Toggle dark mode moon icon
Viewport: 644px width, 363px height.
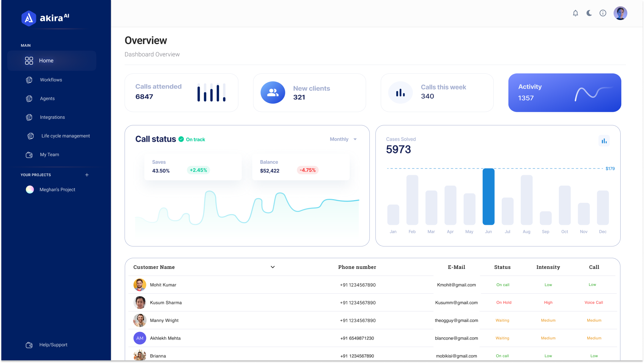(x=589, y=13)
